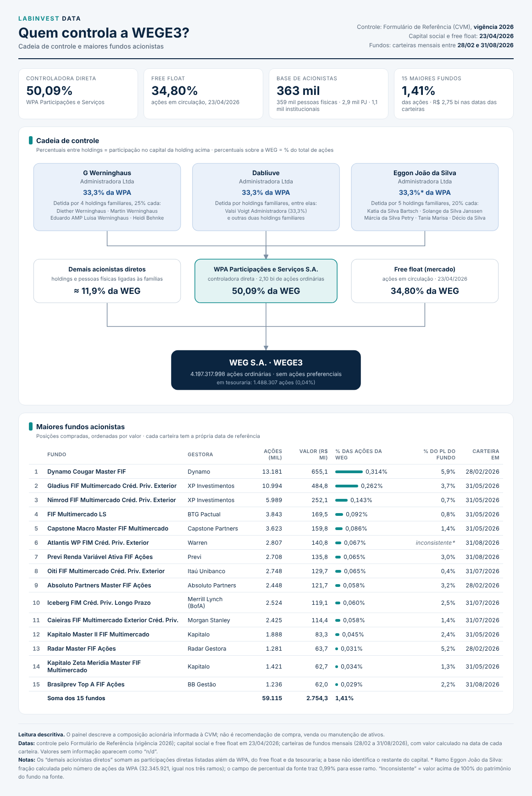This screenshot has width=532, height=796.
Task: Click the CARTEIRA EM column header
Action: click(486, 454)
